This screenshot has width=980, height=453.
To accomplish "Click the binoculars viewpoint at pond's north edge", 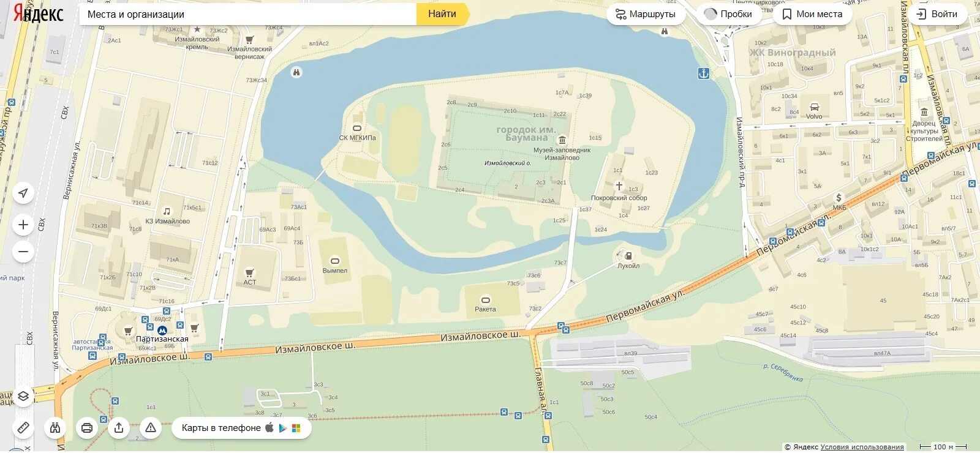I will tap(665, 31).
